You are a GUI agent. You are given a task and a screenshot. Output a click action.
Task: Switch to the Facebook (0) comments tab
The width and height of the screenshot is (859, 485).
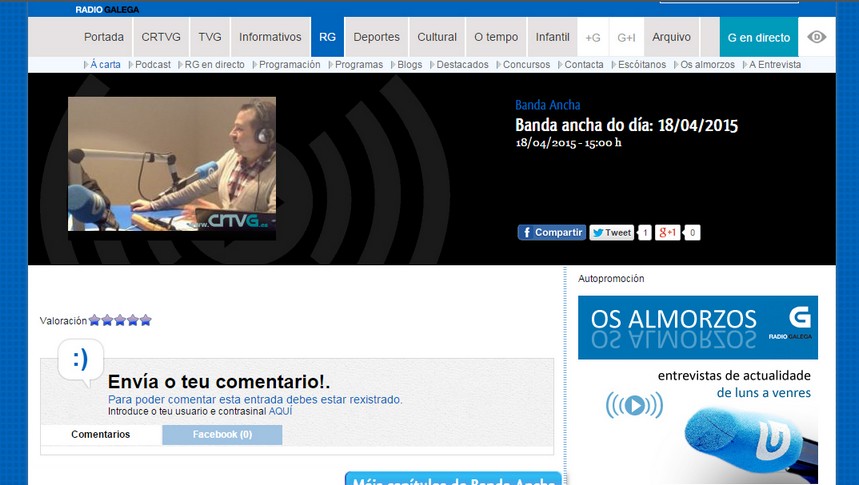pos(222,435)
